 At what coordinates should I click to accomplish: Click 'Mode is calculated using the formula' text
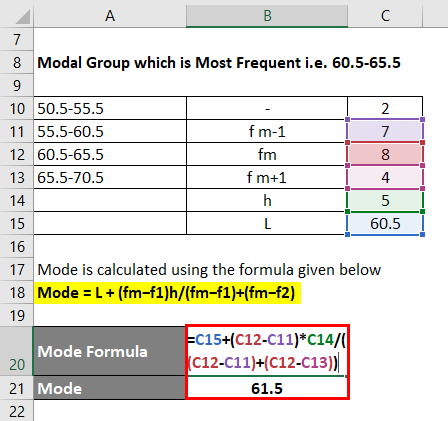coord(209,269)
